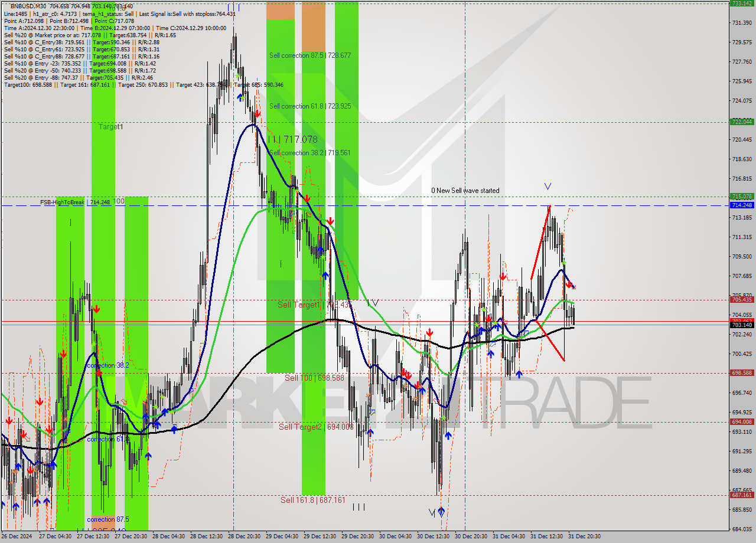The image size is (756, 543).
Task: Click the red 705.435 price tag
Action: click(x=742, y=300)
